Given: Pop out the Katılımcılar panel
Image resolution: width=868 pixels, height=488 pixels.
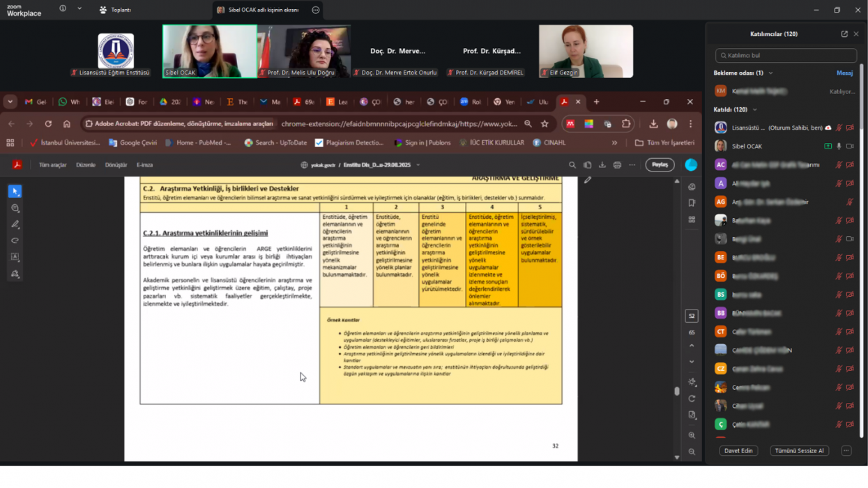Looking at the screenshot, I should (844, 34).
